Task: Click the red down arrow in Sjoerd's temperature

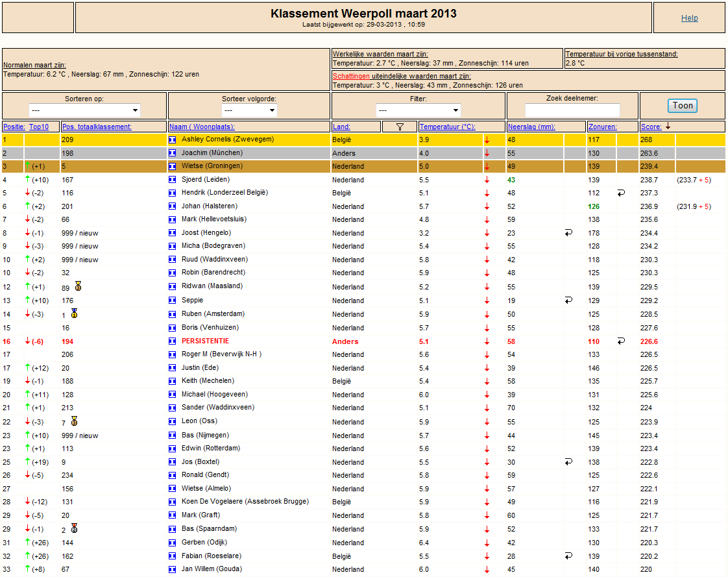Action: click(487, 180)
